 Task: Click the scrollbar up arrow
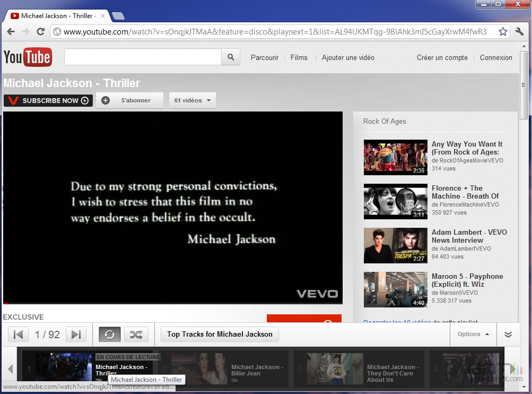(x=524, y=46)
